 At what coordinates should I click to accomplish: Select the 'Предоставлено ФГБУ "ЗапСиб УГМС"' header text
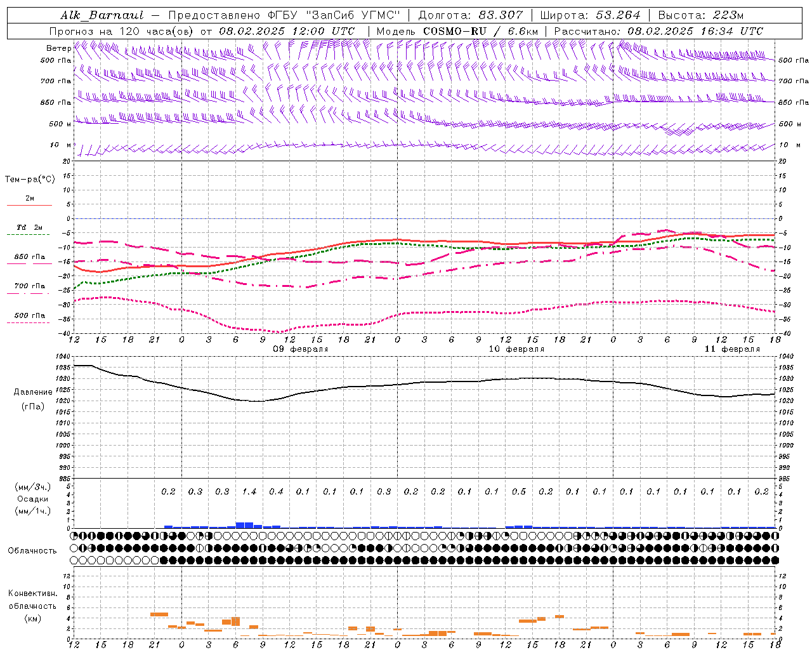285,15
